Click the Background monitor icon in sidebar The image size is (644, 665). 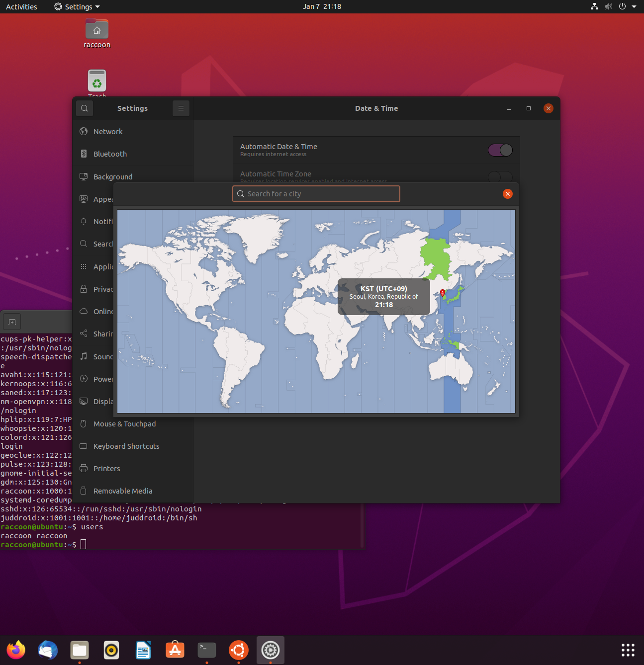[x=84, y=176]
